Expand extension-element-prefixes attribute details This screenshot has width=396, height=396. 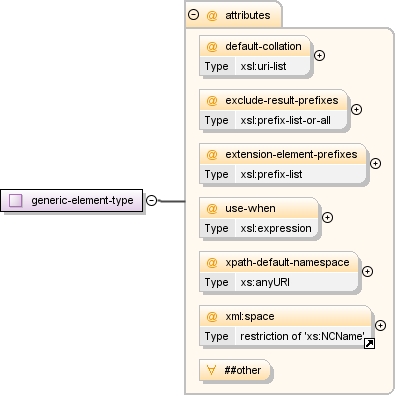click(375, 163)
